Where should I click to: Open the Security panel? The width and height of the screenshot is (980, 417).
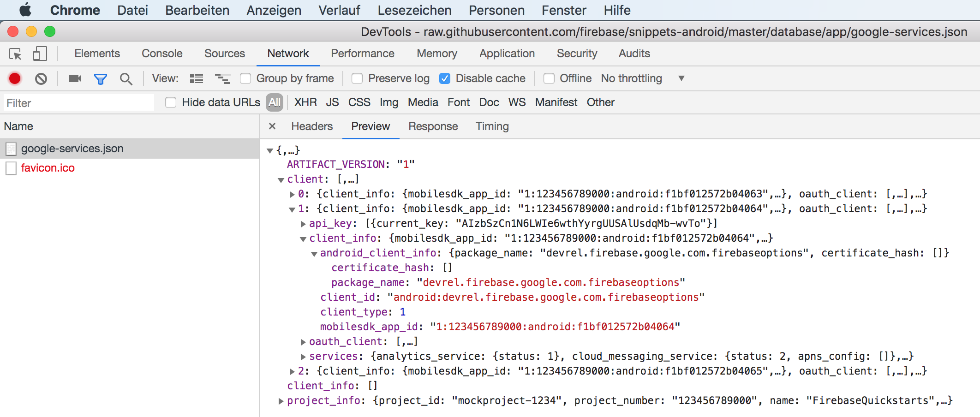577,54
